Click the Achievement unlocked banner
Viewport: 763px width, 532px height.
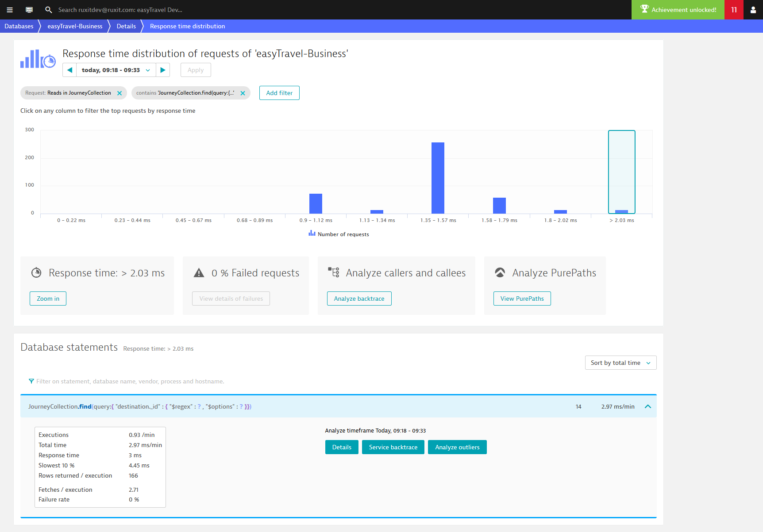(x=678, y=10)
